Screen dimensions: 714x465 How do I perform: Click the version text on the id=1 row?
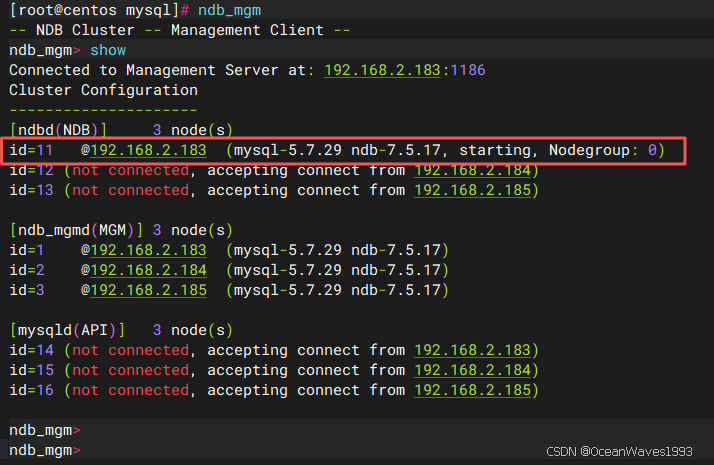click(337, 250)
